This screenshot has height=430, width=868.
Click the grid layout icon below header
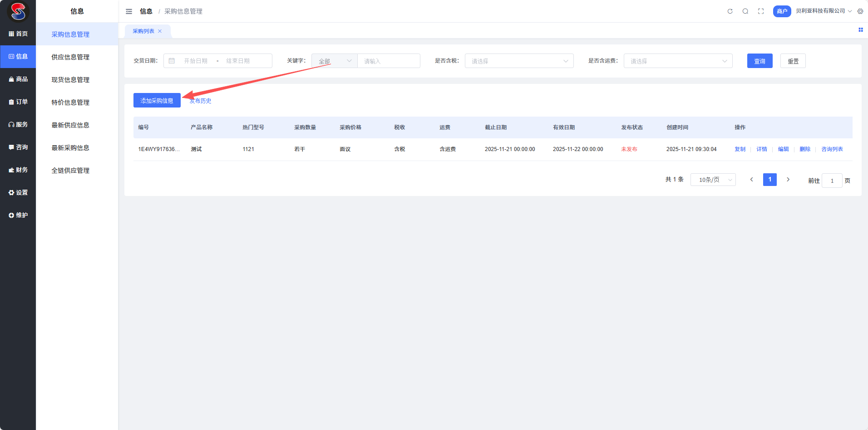(x=860, y=30)
